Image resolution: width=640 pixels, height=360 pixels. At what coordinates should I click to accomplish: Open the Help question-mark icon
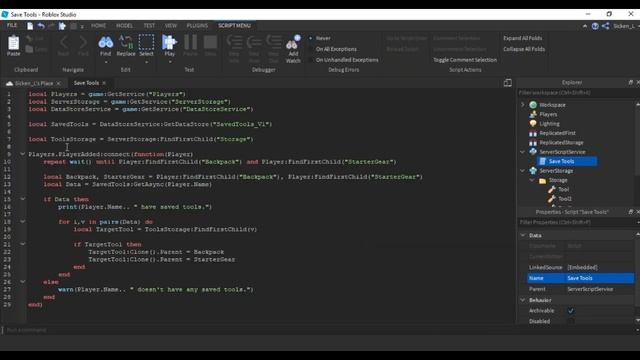click(595, 26)
